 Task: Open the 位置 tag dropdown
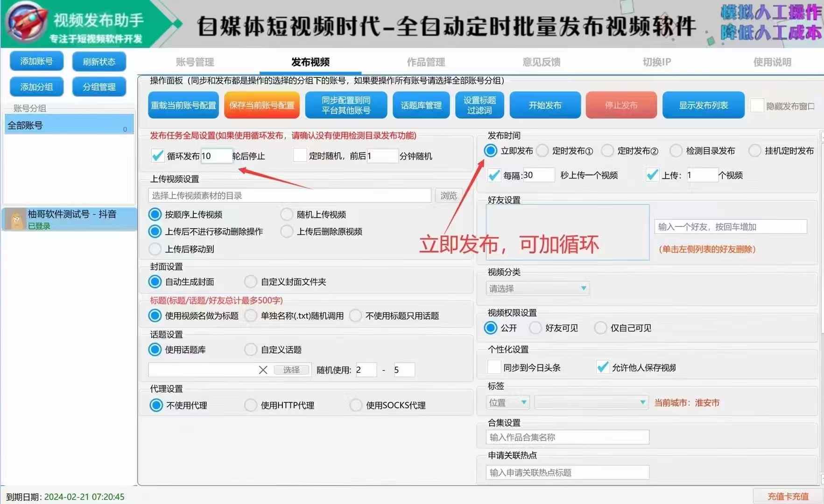tap(507, 402)
